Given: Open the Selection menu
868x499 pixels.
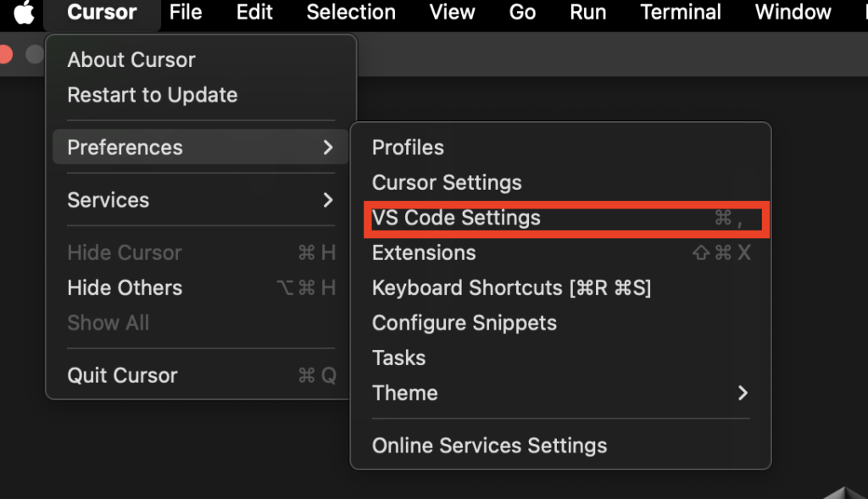Looking at the screenshot, I should 351,13.
